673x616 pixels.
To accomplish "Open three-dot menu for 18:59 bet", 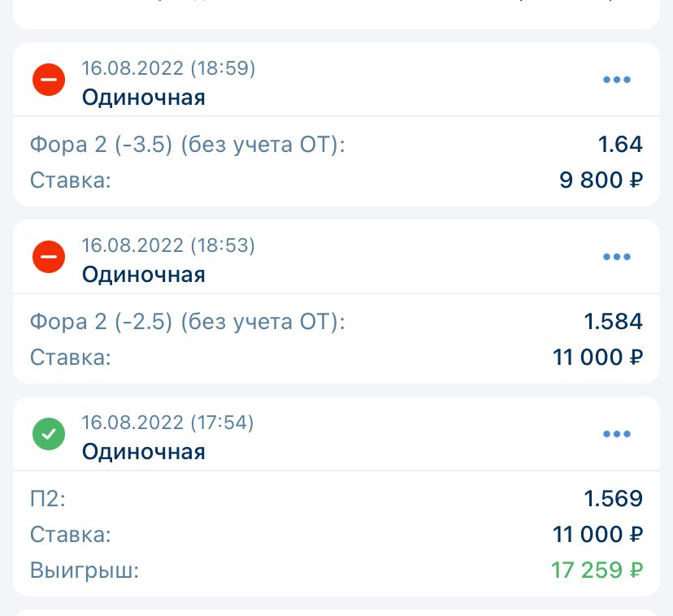I will (x=617, y=80).
